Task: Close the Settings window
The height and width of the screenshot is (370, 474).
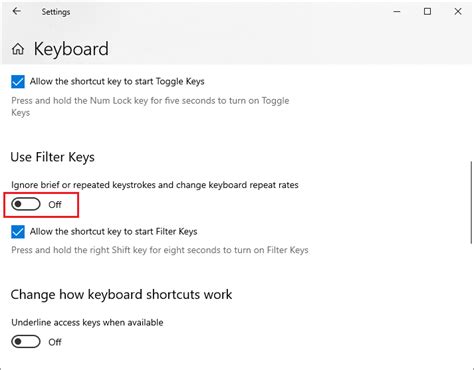Action: 458,12
